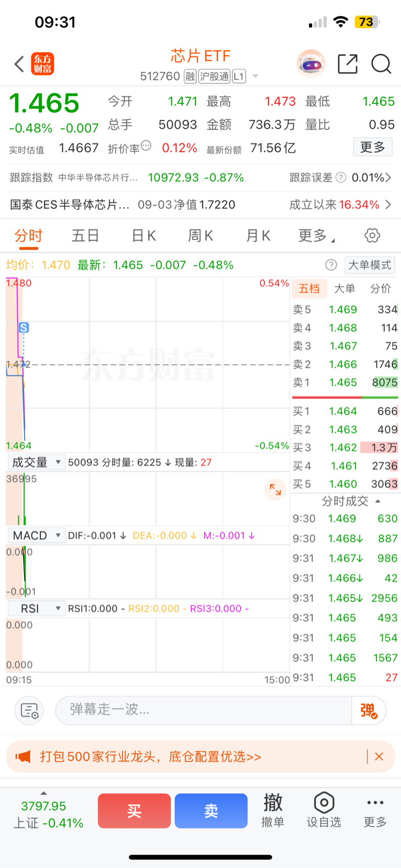Select 卖5 1.469 order row

coord(345,310)
